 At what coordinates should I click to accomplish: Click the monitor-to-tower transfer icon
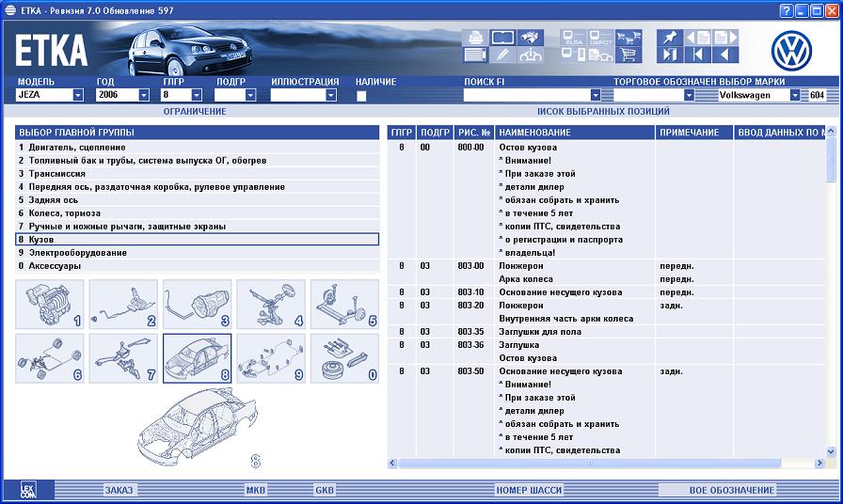(x=573, y=55)
